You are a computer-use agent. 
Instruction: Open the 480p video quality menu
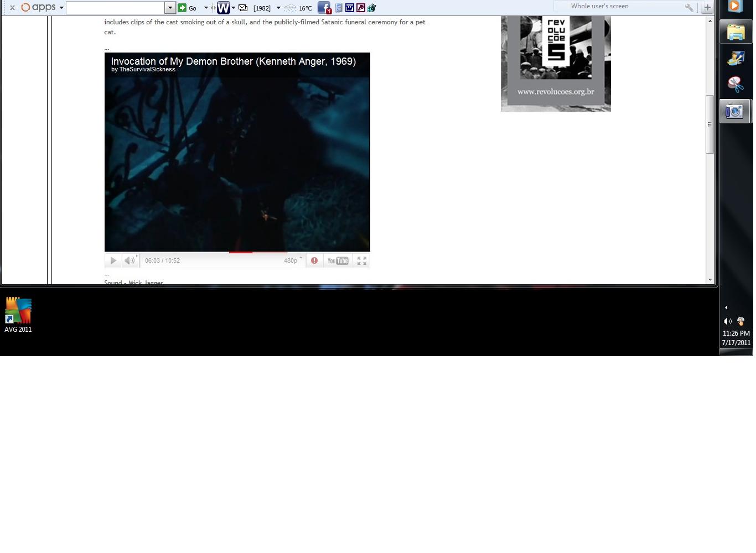(292, 260)
